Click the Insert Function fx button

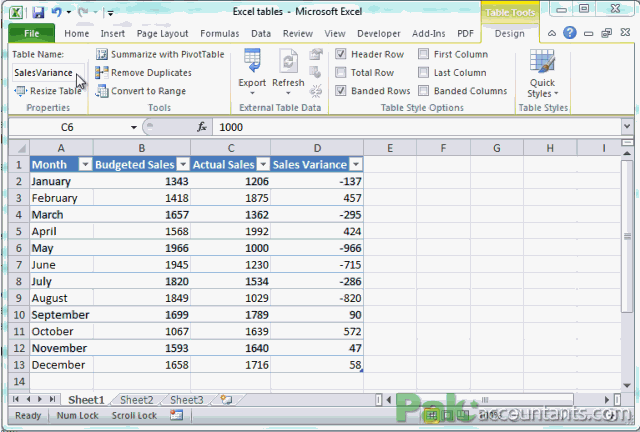[x=202, y=127]
